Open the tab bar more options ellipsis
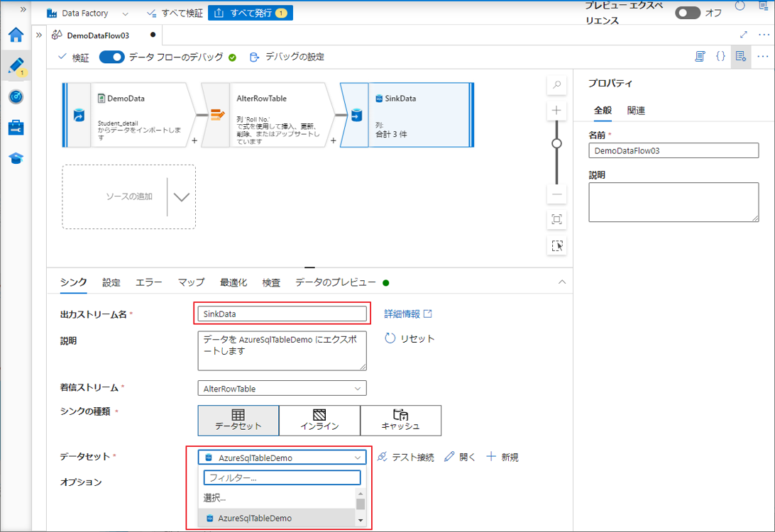The image size is (775, 532). (x=764, y=35)
